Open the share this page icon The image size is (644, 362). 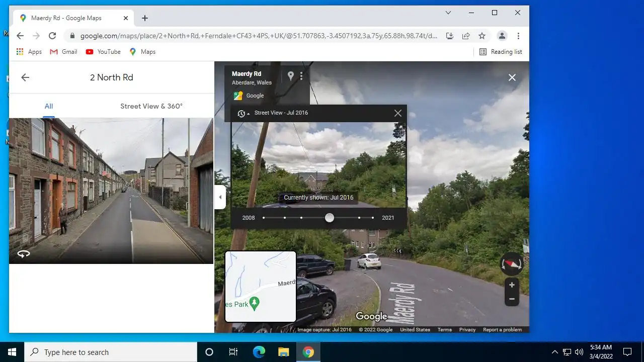tap(466, 36)
